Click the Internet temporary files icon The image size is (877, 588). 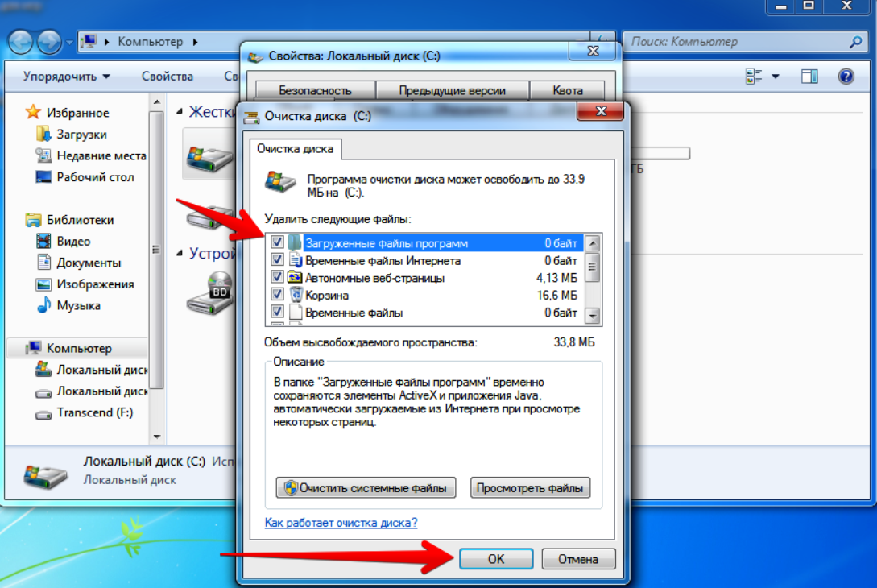coord(296,259)
